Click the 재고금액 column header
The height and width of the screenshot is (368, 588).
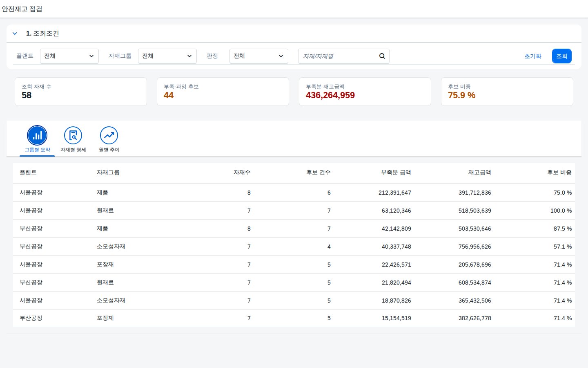click(x=480, y=173)
